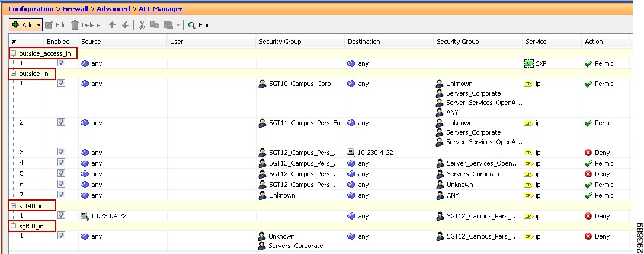Click the Find button
The image size is (644, 254).
coord(199,25)
